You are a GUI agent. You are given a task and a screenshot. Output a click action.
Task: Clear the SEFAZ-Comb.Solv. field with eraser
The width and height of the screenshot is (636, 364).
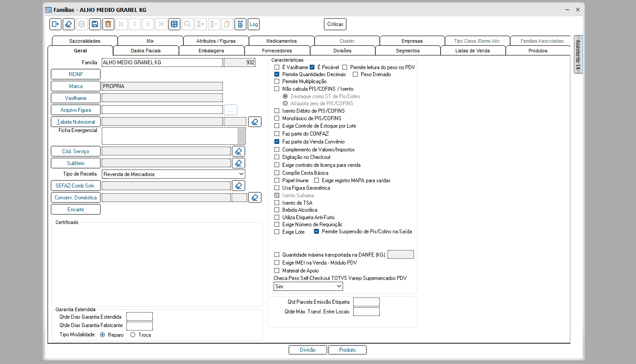(238, 186)
